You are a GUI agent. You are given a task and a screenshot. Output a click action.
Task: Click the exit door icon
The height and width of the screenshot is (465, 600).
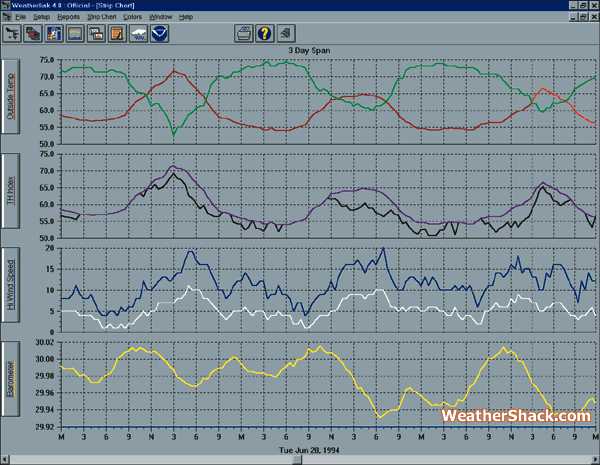(286, 35)
